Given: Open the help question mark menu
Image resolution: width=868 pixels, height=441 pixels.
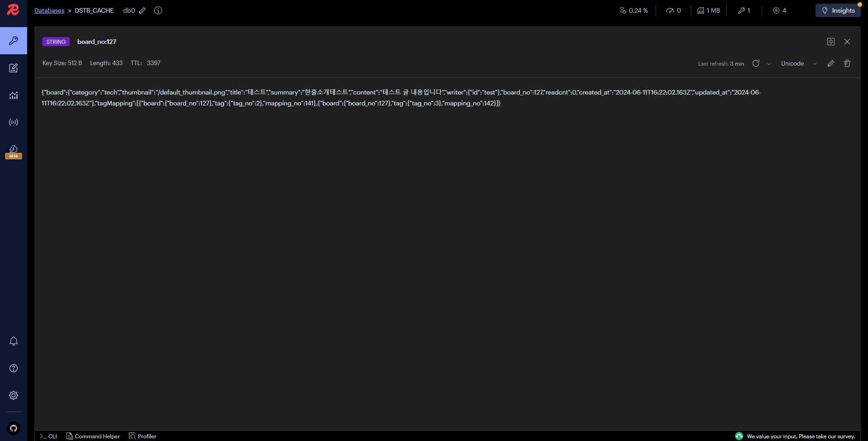Looking at the screenshot, I should coord(14,368).
